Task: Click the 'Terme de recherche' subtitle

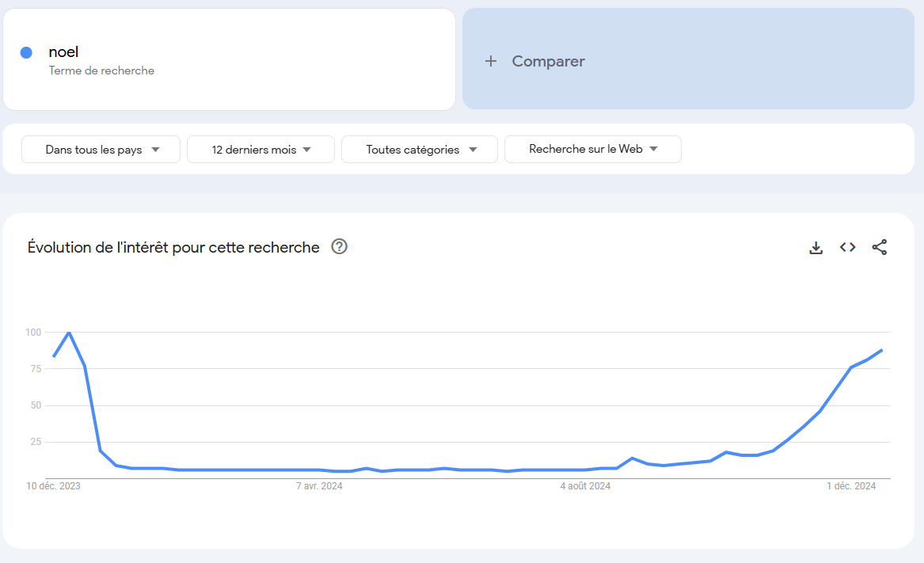Action: click(x=101, y=70)
